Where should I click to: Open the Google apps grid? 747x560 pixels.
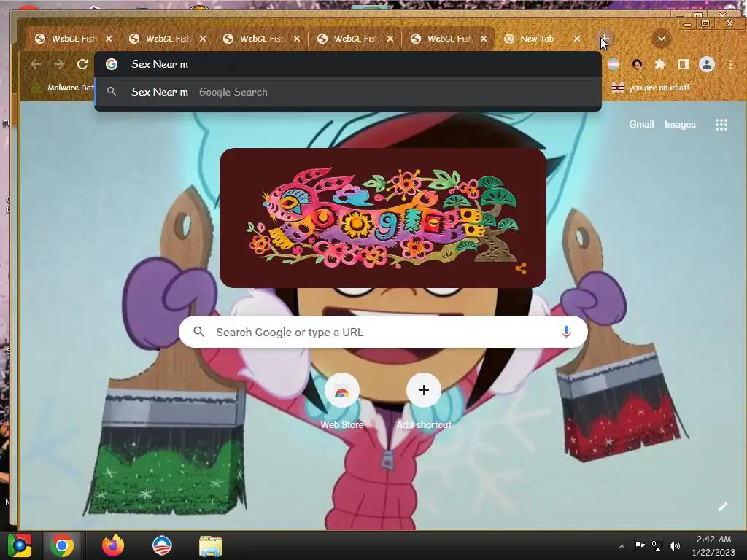coord(721,125)
